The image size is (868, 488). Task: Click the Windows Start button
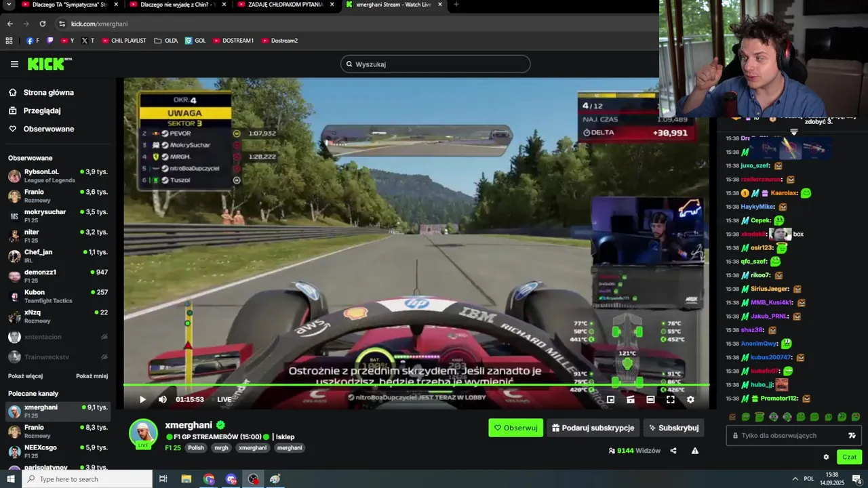10,479
